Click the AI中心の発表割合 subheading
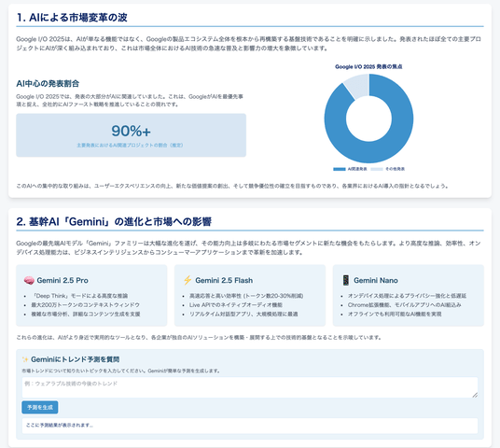Viewport: 500px width, 448px height. [48, 84]
